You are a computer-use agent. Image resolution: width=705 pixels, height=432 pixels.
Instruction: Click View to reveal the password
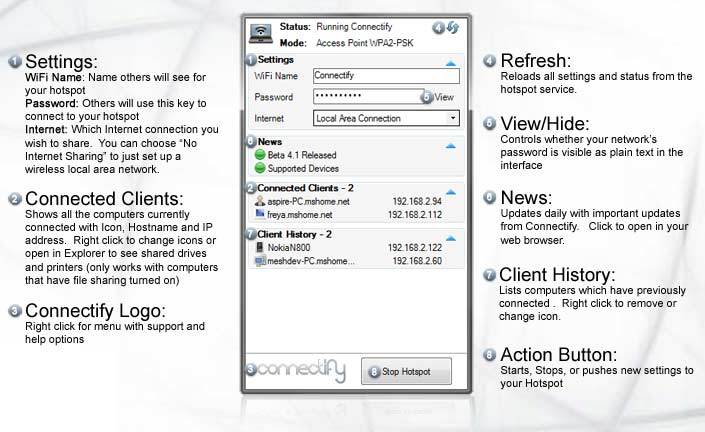[x=444, y=97]
